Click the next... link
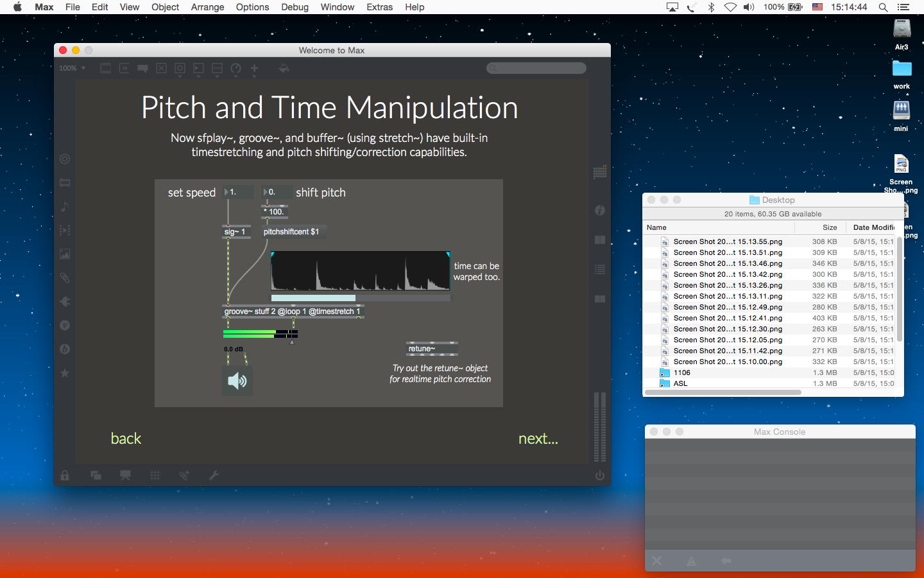 click(x=538, y=439)
